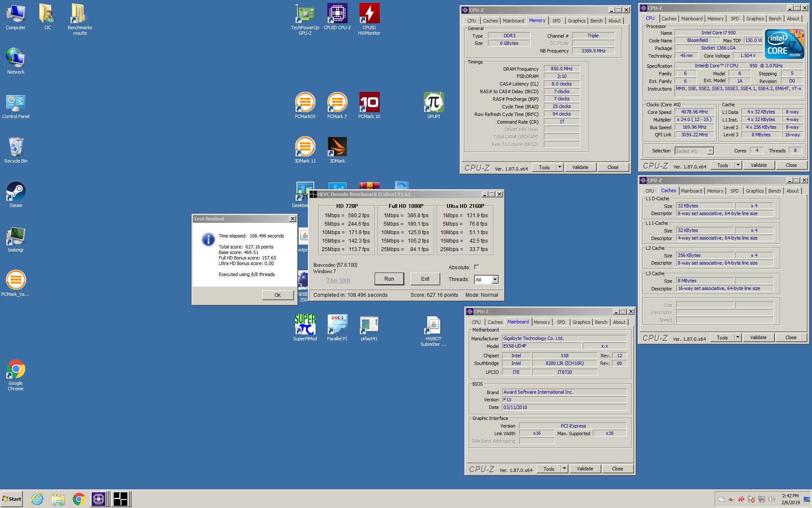Image resolution: width=812 pixels, height=508 pixels.
Task: Open Internet Explorer from the taskbar
Action: (37, 499)
